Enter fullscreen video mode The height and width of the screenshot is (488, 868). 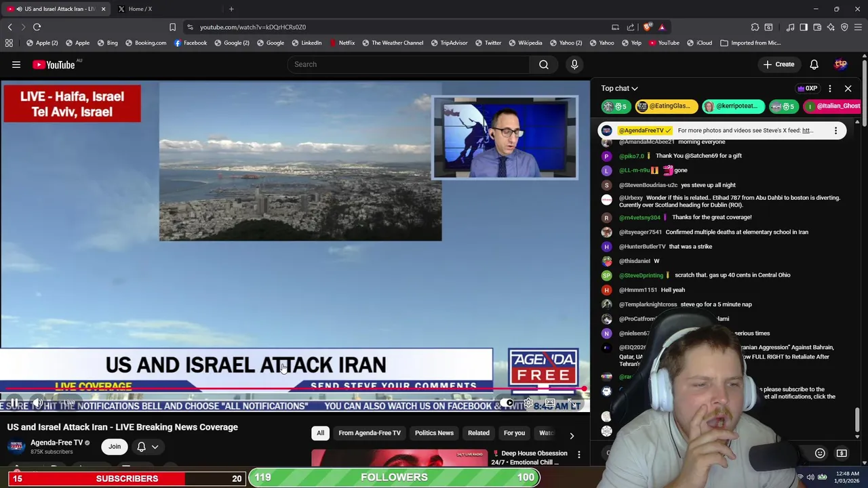tap(573, 403)
